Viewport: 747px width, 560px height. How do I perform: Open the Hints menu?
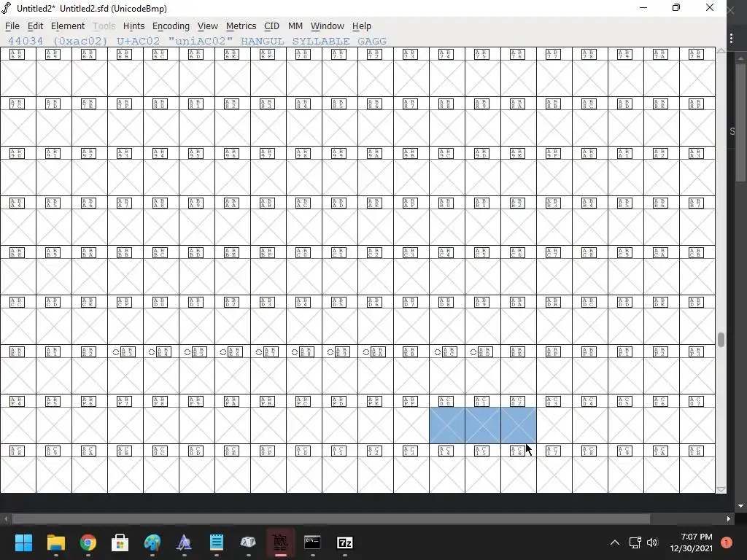[x=133, y=26]
